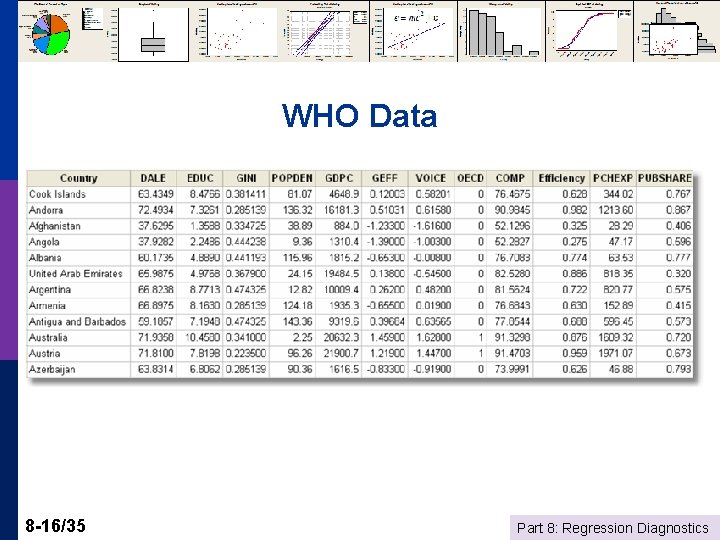Click VOICE value -1.00300 for Angola

click(432, 242)
